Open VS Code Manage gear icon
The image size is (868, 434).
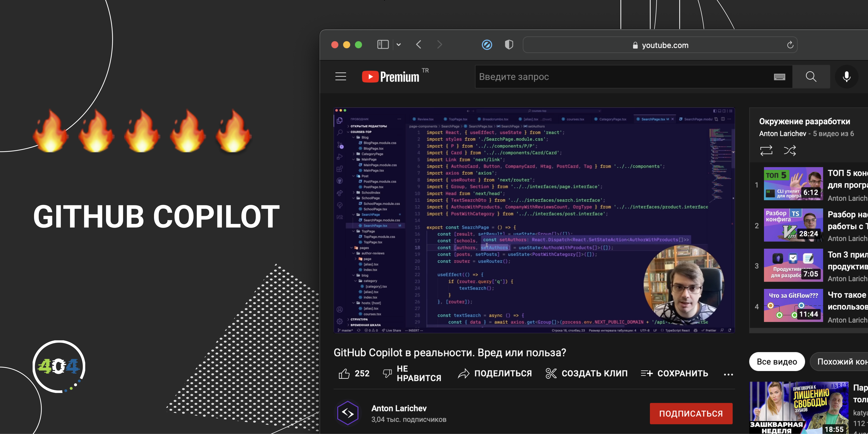(340, 322)
